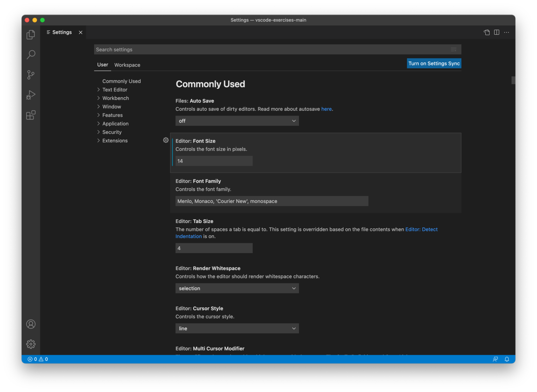Select Commonly Used in settings tree
This screenshot has width=537, height=392.
[121, 81]
